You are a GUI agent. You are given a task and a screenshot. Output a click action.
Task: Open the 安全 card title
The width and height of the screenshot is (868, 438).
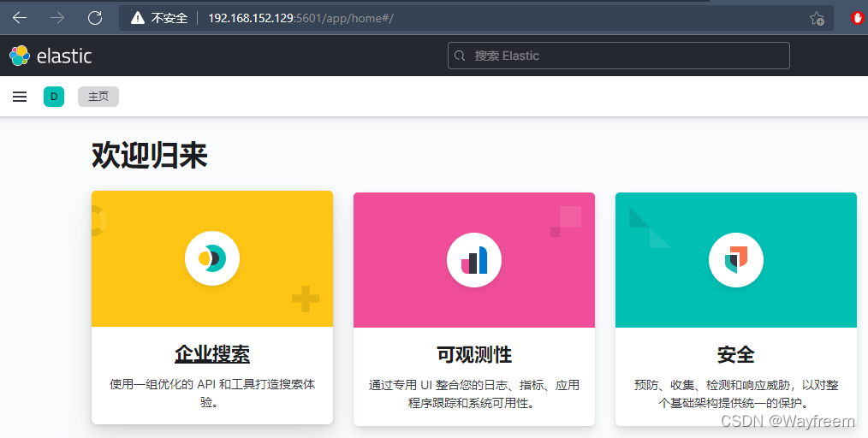735,354
